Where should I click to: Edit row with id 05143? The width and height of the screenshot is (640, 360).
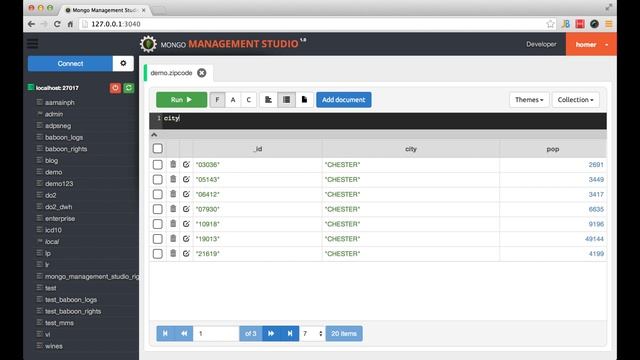186,179
